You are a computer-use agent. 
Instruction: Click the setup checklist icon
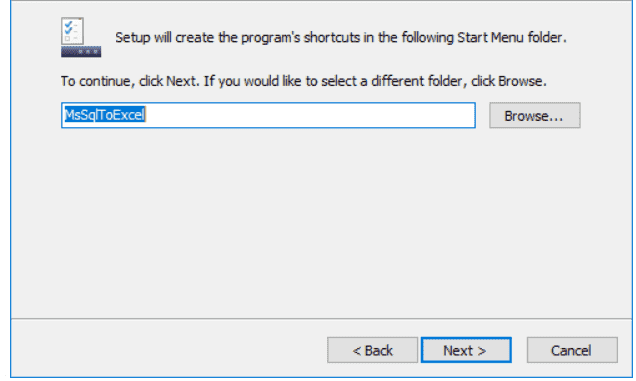(81, 37)
